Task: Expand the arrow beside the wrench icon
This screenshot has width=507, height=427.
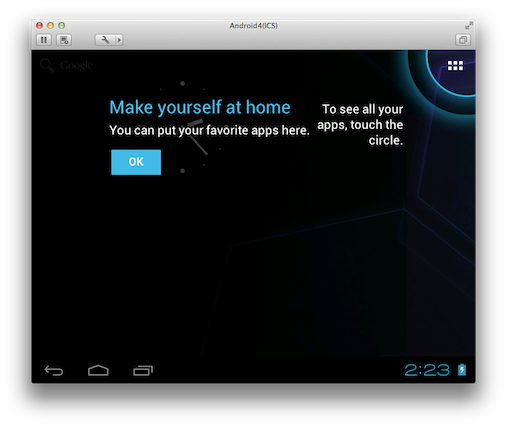Action: coord(119,40)
